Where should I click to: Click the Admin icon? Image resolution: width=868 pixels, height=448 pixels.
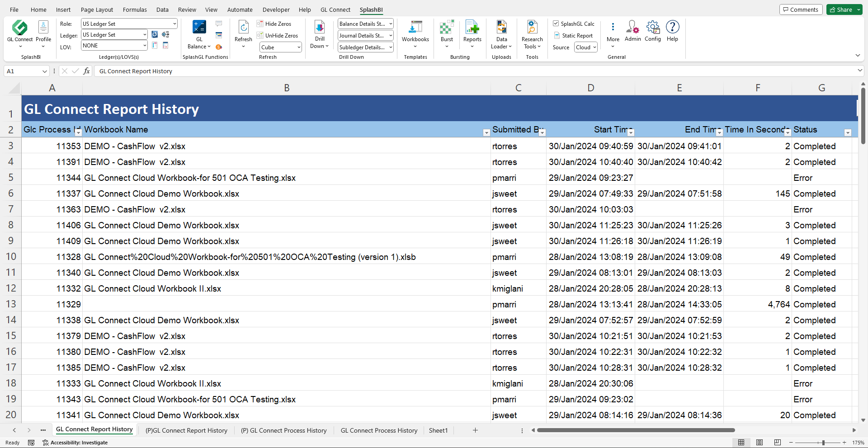point(632,28)
